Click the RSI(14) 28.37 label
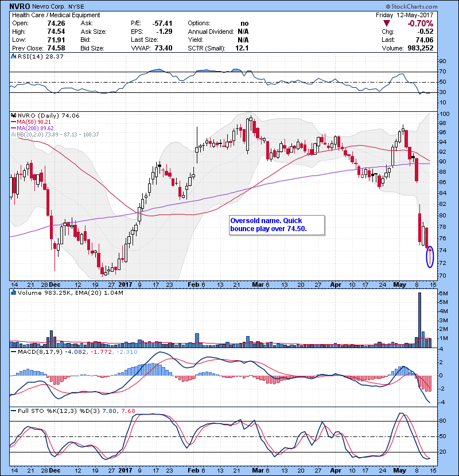459x476 pixels. (40, 56)
